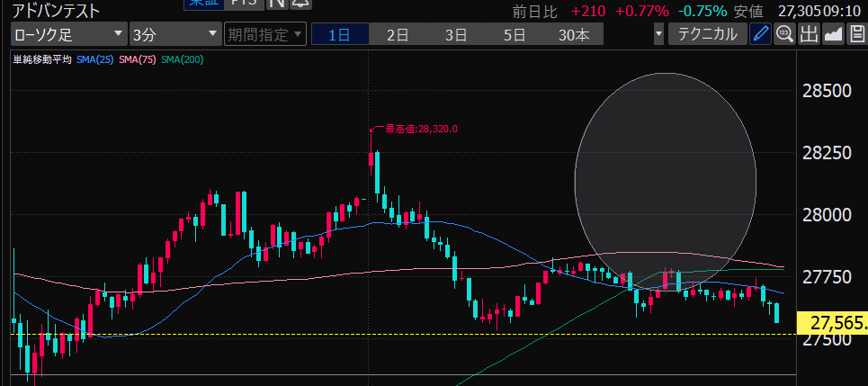Open the area chart icon
The height and width of the screenshot is (386, 868).
point(832,35)
